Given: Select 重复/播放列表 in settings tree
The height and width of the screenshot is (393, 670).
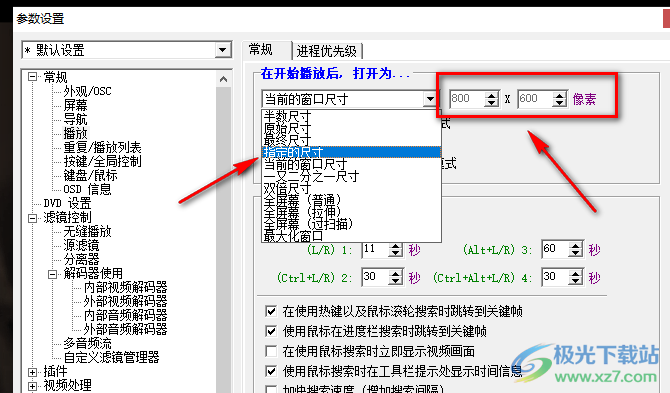Looking at the screenshot, I should 102,147.
